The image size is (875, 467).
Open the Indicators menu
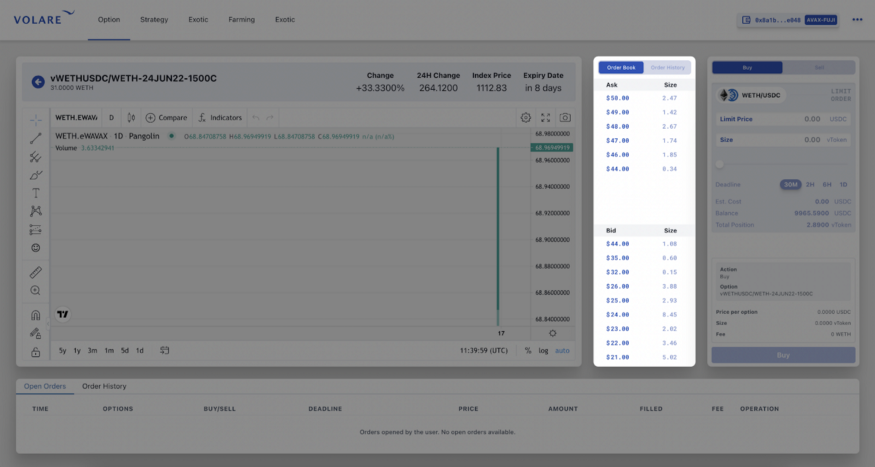[x=220, y=118]
